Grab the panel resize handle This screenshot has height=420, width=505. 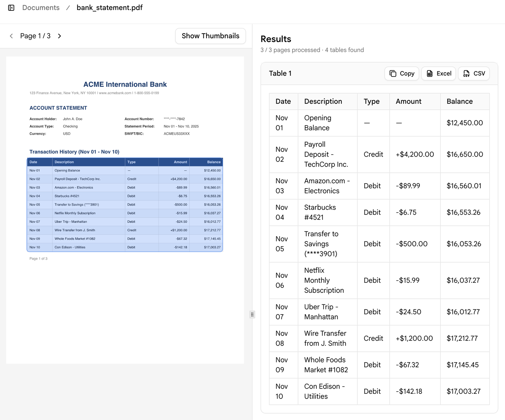(x=252, y=314)
